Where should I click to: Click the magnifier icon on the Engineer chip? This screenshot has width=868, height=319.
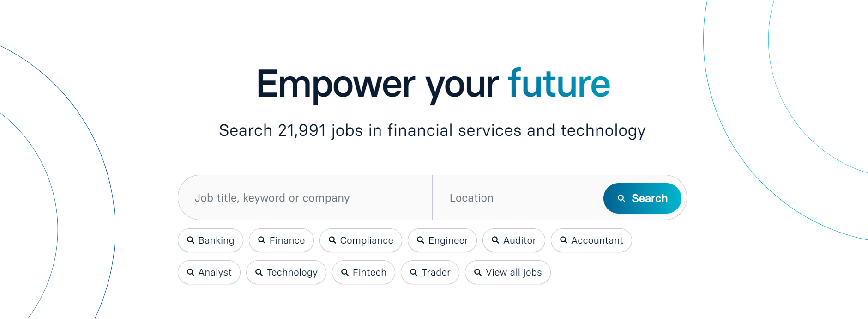[x=420, y=240]
